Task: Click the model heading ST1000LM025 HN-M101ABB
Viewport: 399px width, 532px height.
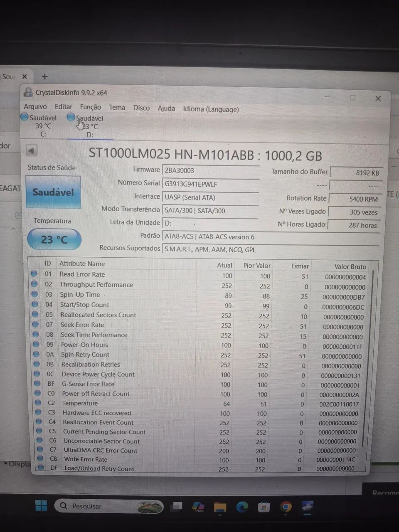Action: pos(171,154)
